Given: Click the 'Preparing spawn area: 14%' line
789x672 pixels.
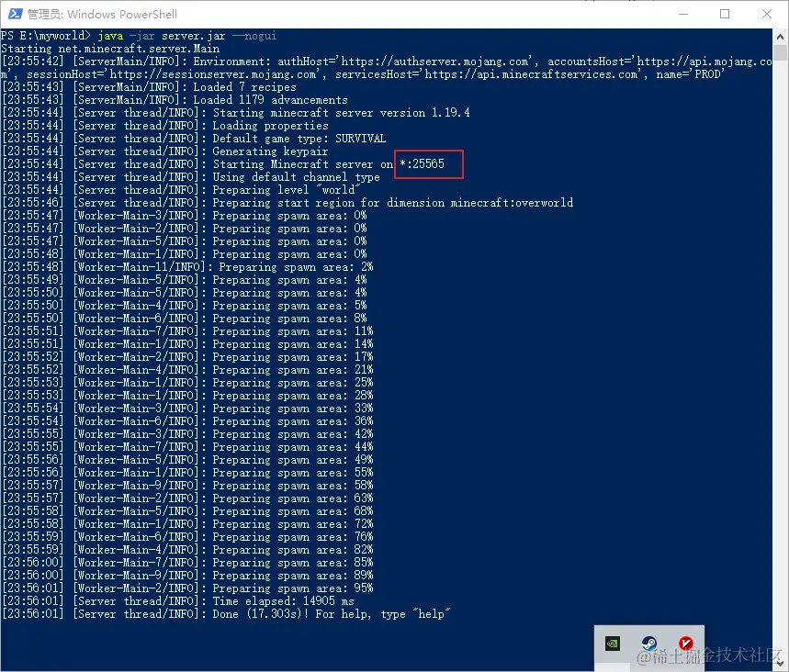Looking at the screenshot, I should tap(187, 344).
